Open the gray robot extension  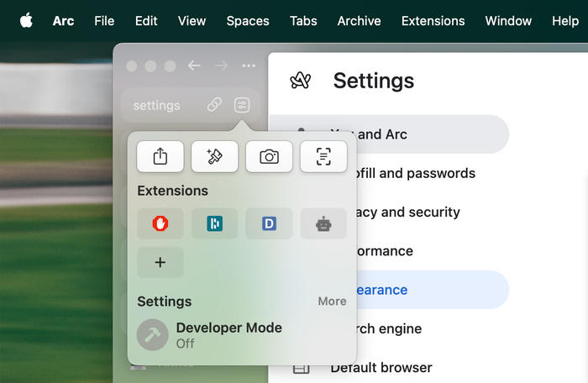[x=323, y=223]
